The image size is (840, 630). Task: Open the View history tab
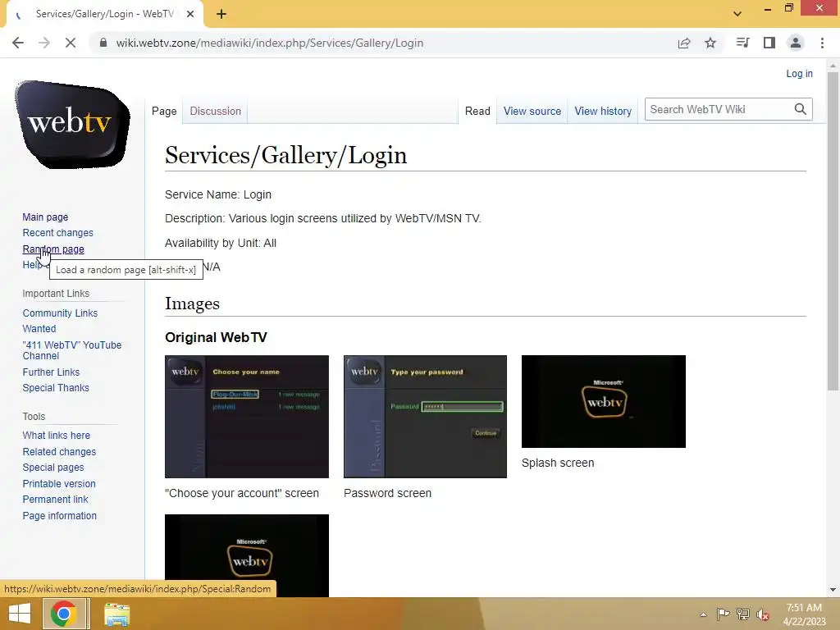(x=603, y=111)
